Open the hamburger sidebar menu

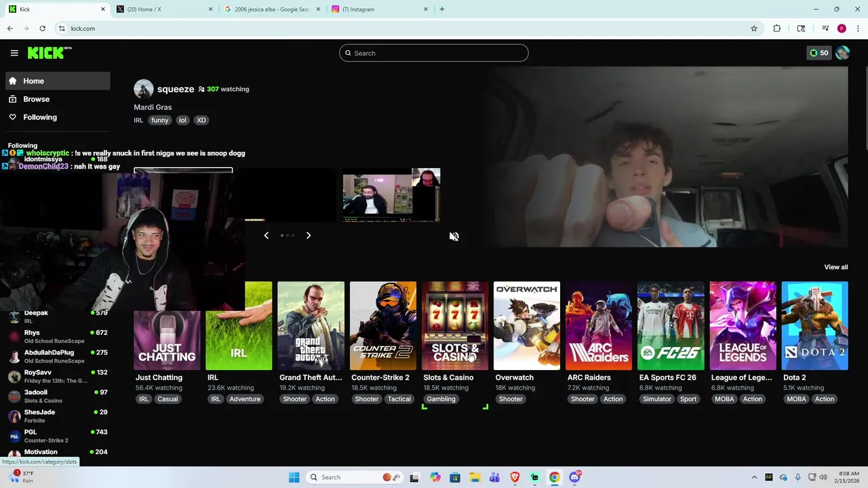coord(14,53)
